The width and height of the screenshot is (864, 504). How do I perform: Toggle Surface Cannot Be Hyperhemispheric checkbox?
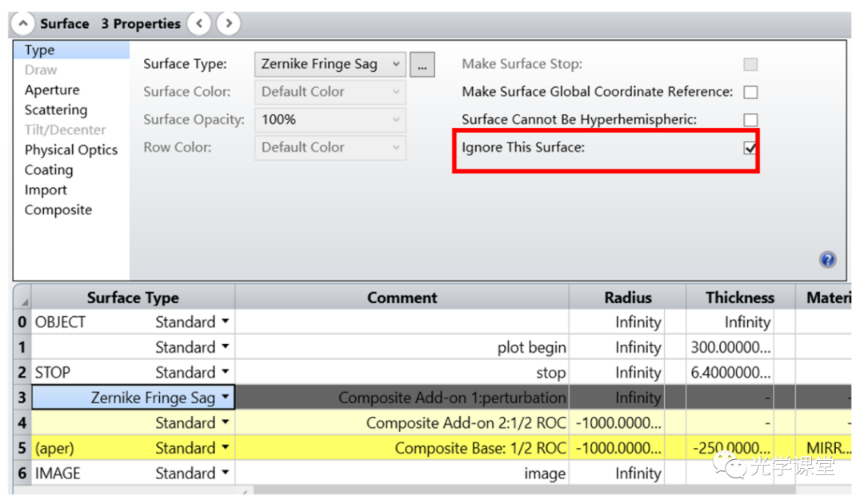pos(750,119)
